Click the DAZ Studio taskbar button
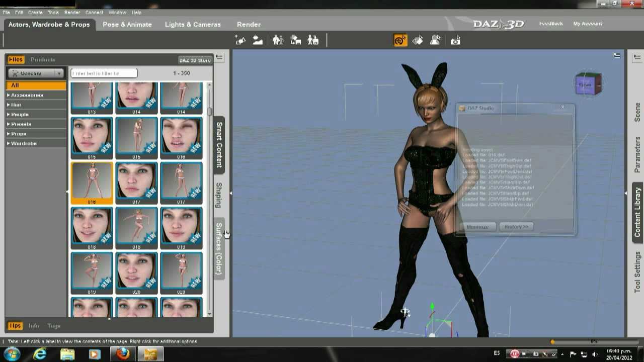Screen dimensions: 644x362 pos(150,354)
